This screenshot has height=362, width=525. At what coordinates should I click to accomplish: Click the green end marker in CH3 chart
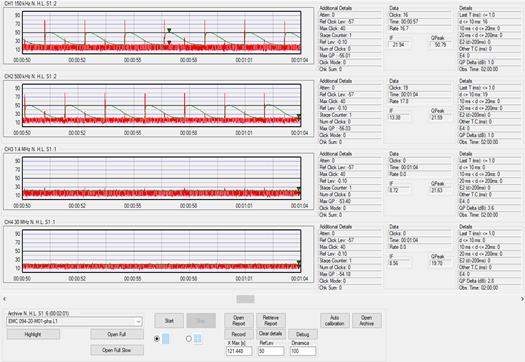coord(299,189)
